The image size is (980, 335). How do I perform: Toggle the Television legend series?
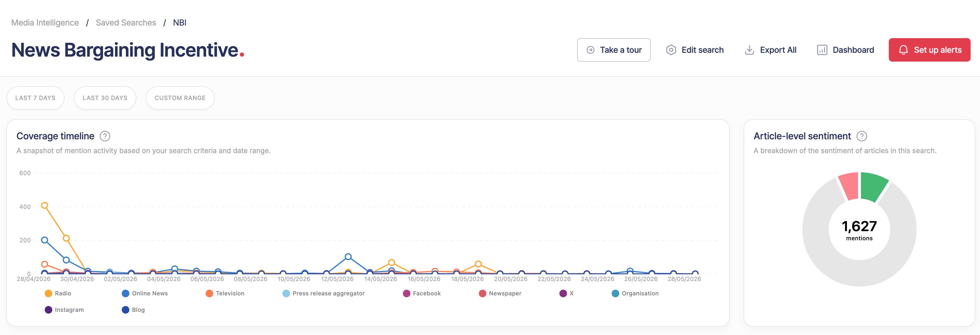pos(225,293)
